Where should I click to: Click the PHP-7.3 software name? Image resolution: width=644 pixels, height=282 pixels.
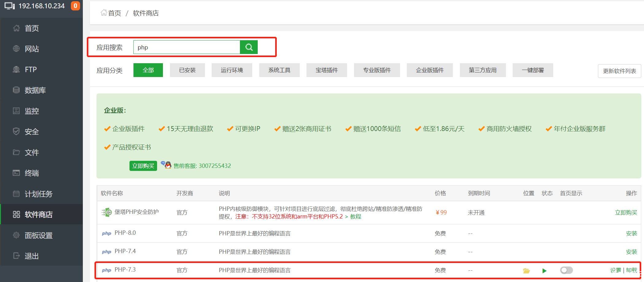point(125,269)
